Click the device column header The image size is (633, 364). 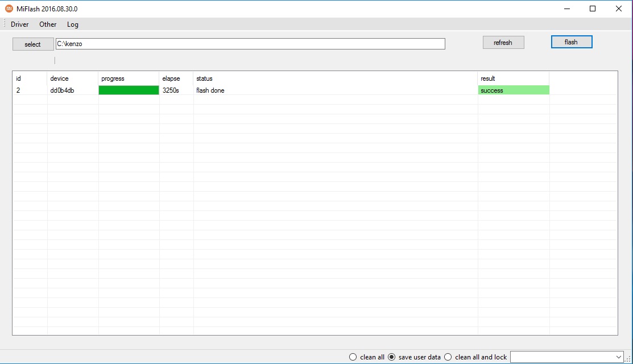(x=73, y=78)
